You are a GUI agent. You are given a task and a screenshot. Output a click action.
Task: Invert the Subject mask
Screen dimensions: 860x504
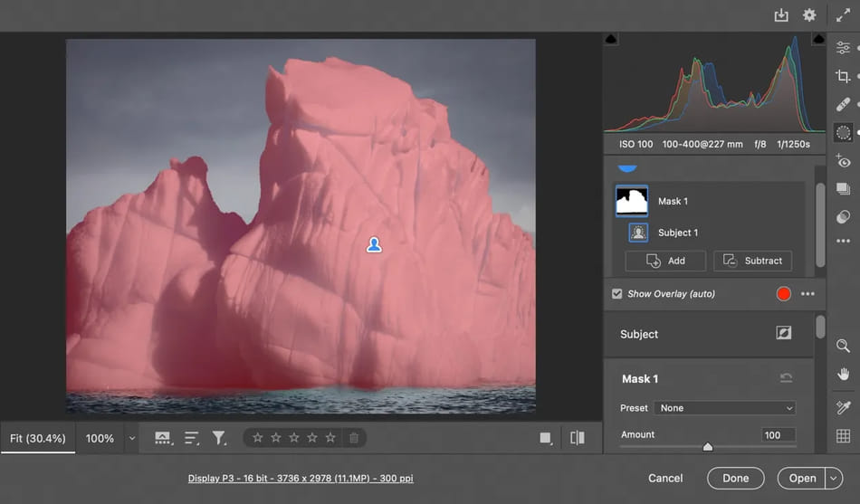pos(784,333)
